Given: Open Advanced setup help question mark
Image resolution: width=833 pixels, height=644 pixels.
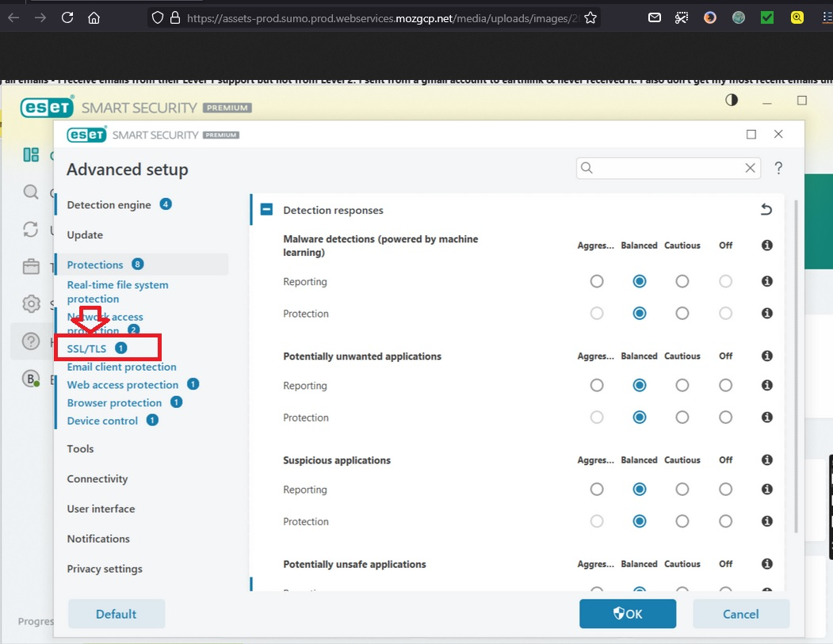Looking at the screenshot, I should click(778, 168).
